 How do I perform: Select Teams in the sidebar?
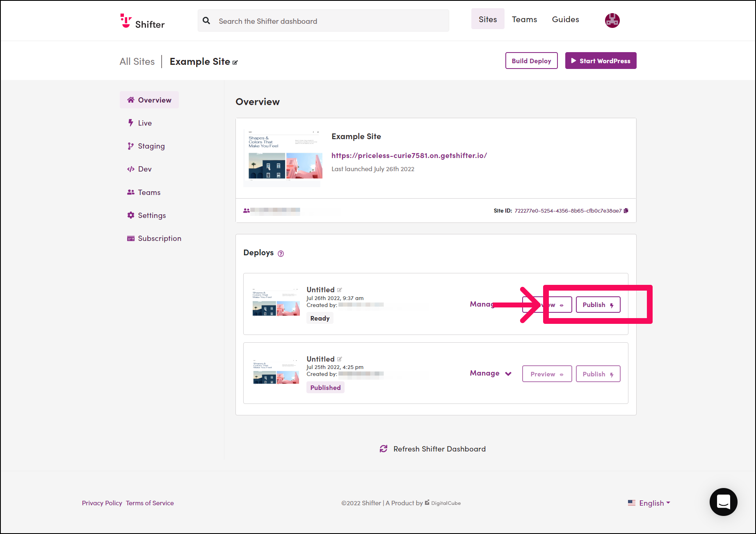pos(144,192)
